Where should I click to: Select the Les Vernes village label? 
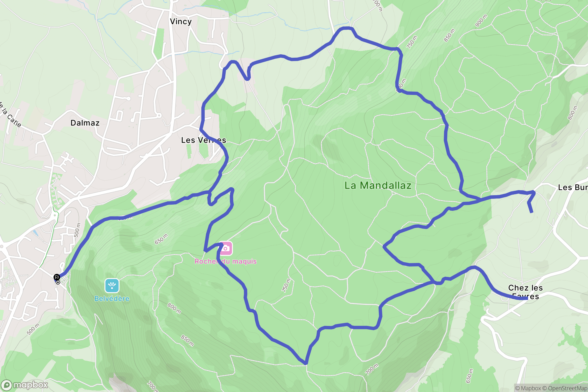click(x=204, y=140)
